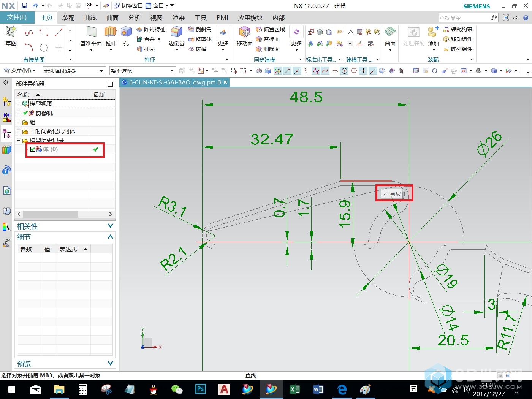
Task: Open the 窗口 menu in title bar
Action: tap(157, 6)
